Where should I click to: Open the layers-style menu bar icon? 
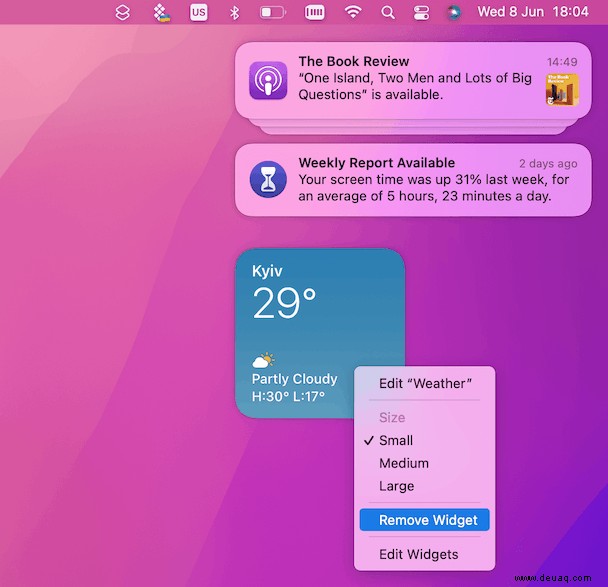[x=123, y=13]
